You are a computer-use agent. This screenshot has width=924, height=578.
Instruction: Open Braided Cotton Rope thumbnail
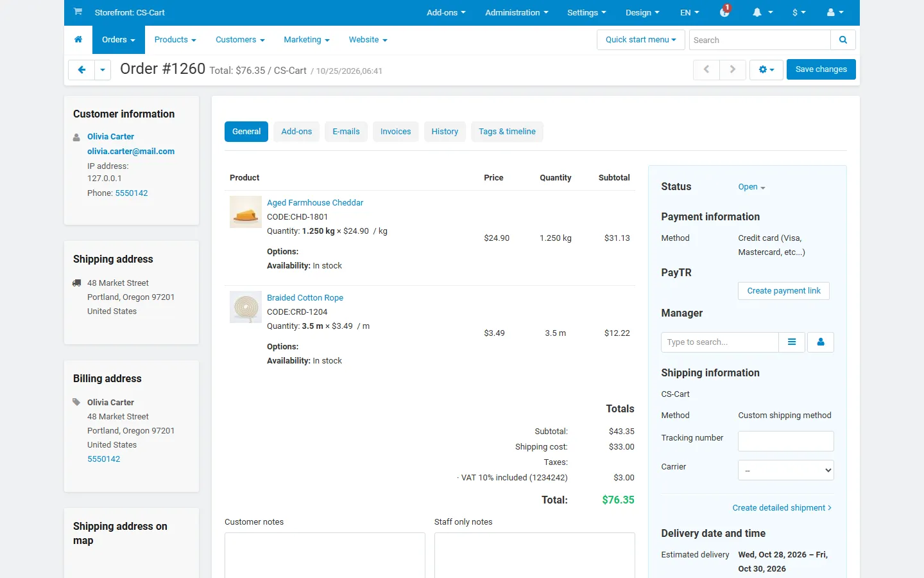pyautogui.click(x=246, y=307)
